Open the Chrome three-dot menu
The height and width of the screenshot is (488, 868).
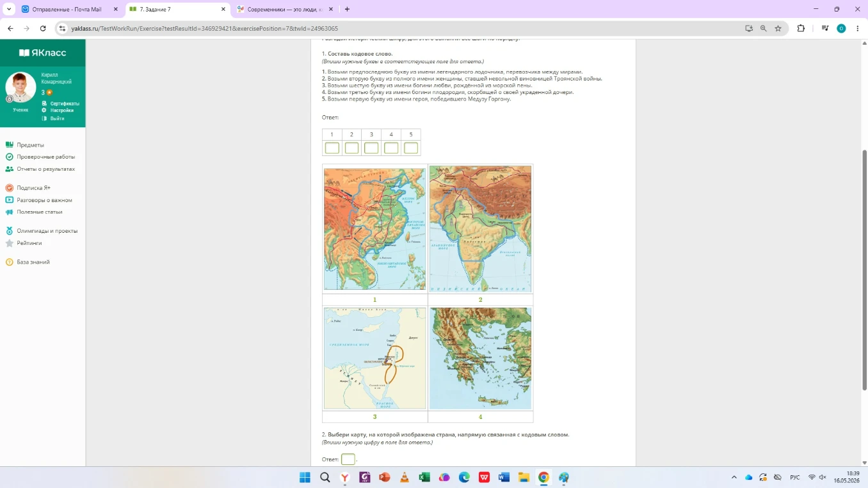tap(858, 28)
